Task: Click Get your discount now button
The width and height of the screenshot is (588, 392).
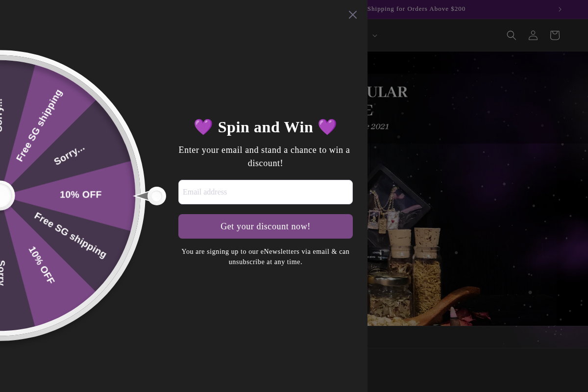Action: pyautogui.click(x=266, y=226)
